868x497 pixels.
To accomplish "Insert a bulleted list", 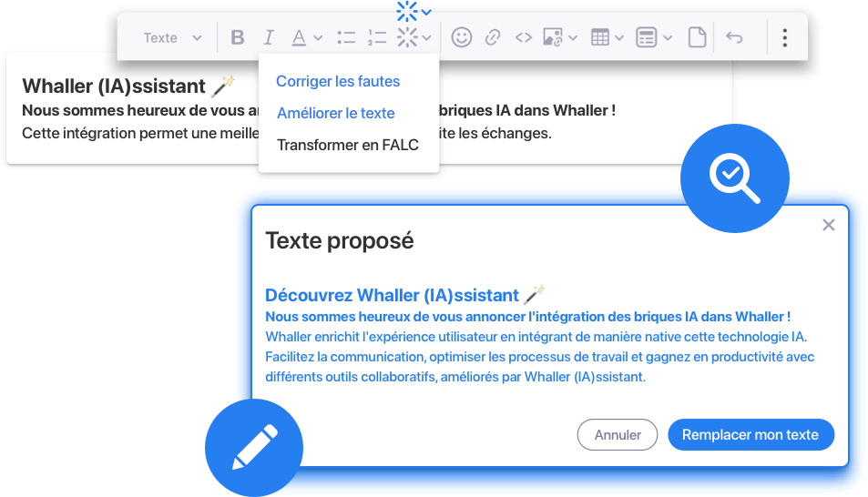I will tap(346, 37).
